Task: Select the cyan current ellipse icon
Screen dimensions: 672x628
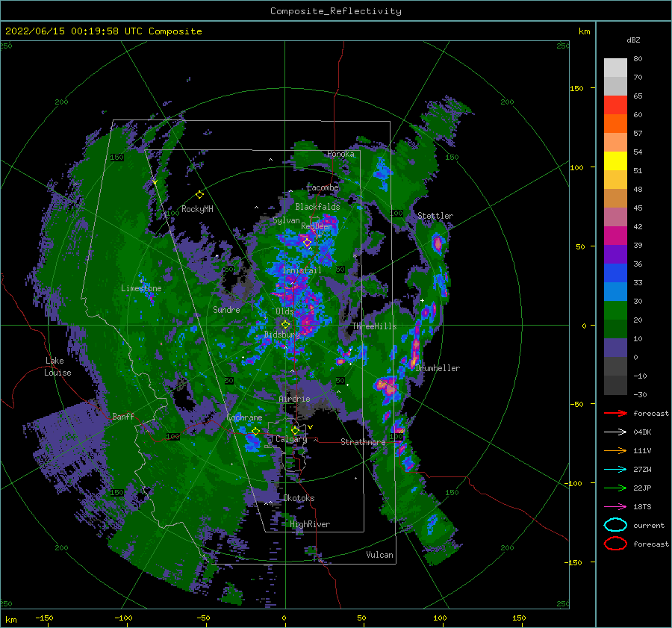Action: [615, 525]
